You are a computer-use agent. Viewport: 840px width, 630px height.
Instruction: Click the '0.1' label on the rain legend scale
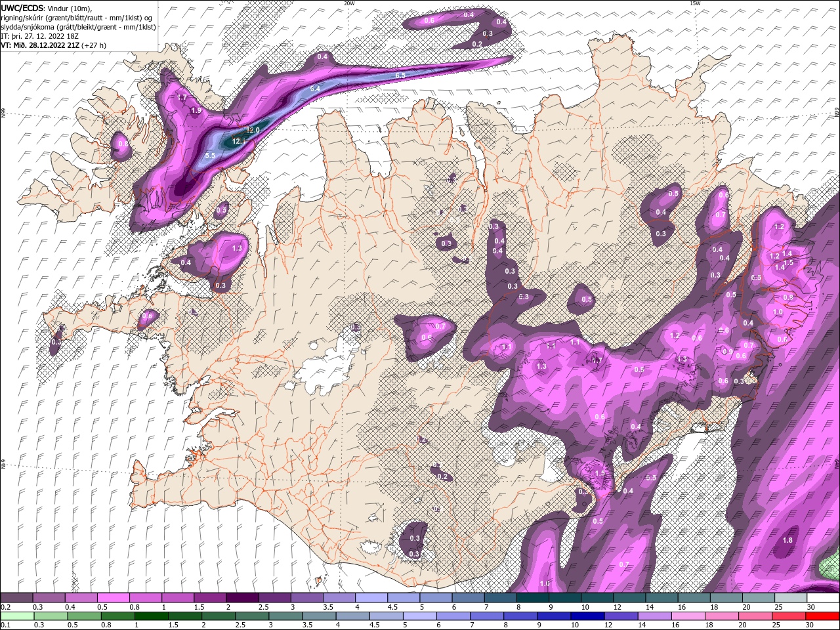(6, 625)
